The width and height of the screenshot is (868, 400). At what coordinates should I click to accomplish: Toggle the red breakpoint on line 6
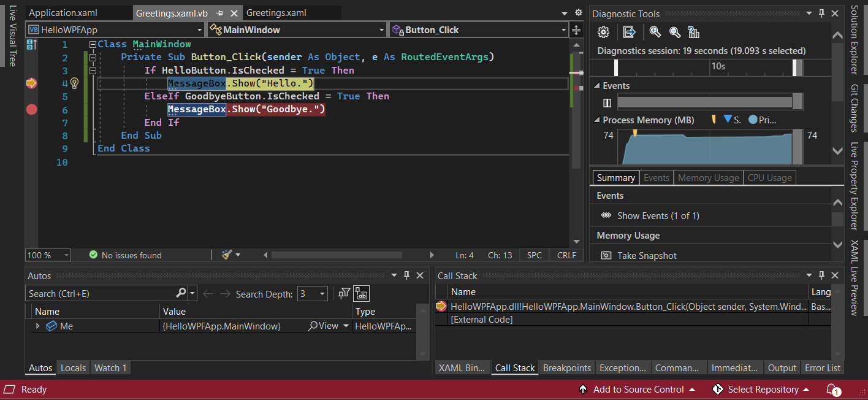click(31, 109)
